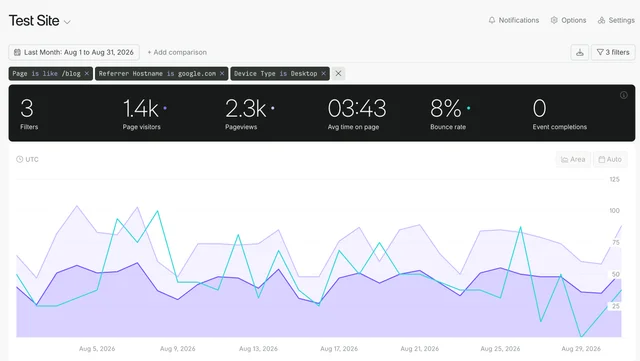This screenshot has height=361, width=640.
Task: Click the Notifications bell icon
Action: pos(492,20)
